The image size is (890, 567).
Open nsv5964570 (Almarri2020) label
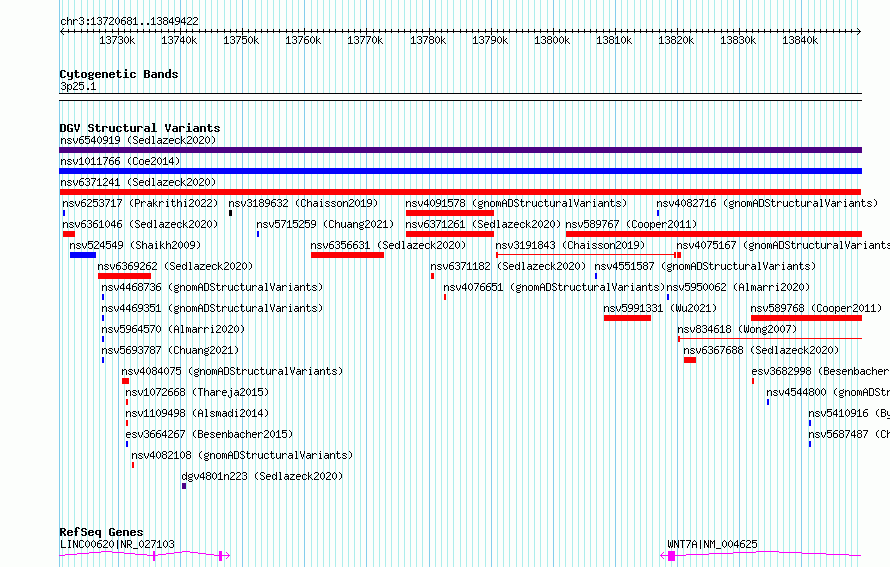click(173, 329)
